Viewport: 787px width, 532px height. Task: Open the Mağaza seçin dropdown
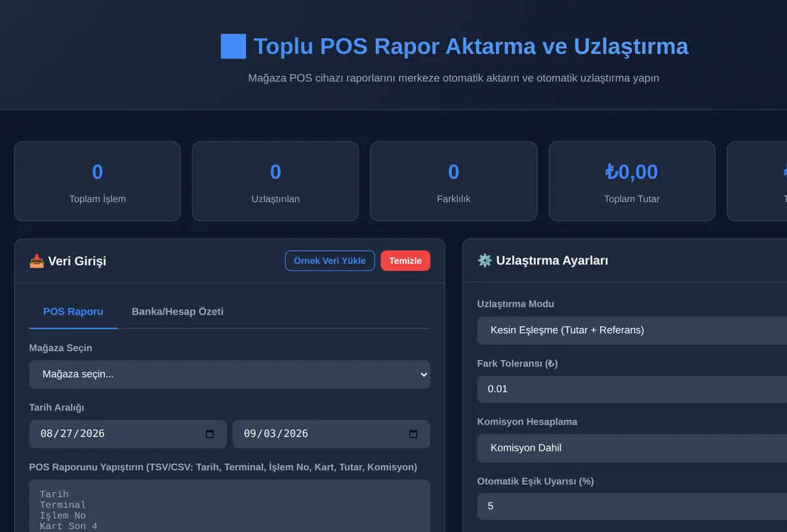[x=230, y=375]
